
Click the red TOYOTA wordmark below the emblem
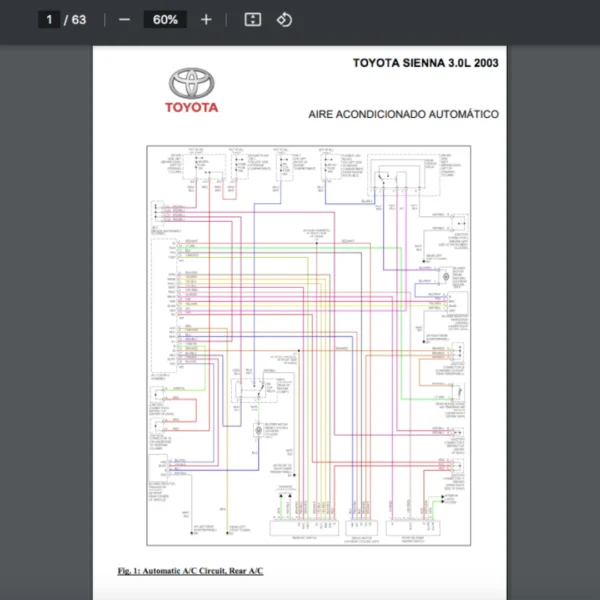(192, 108)
